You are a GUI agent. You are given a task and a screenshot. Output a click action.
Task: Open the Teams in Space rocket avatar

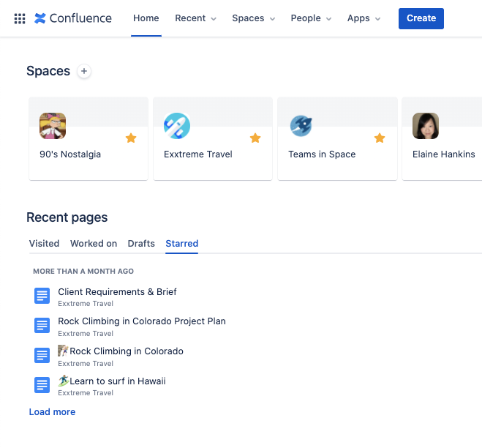301,126
